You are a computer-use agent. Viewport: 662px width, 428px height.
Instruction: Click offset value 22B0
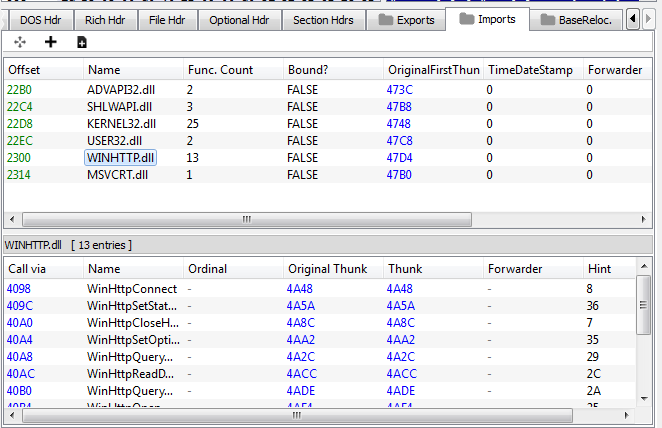point(19,90)
